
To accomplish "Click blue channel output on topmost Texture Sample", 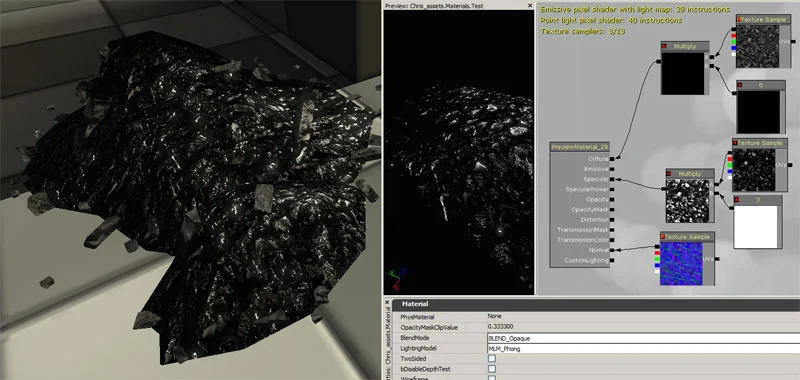I will [x=734, y=48].
